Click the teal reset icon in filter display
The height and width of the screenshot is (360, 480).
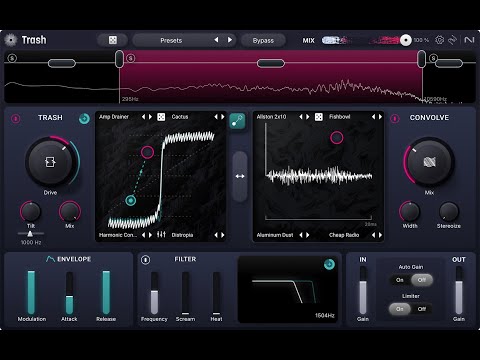[329, 264]
